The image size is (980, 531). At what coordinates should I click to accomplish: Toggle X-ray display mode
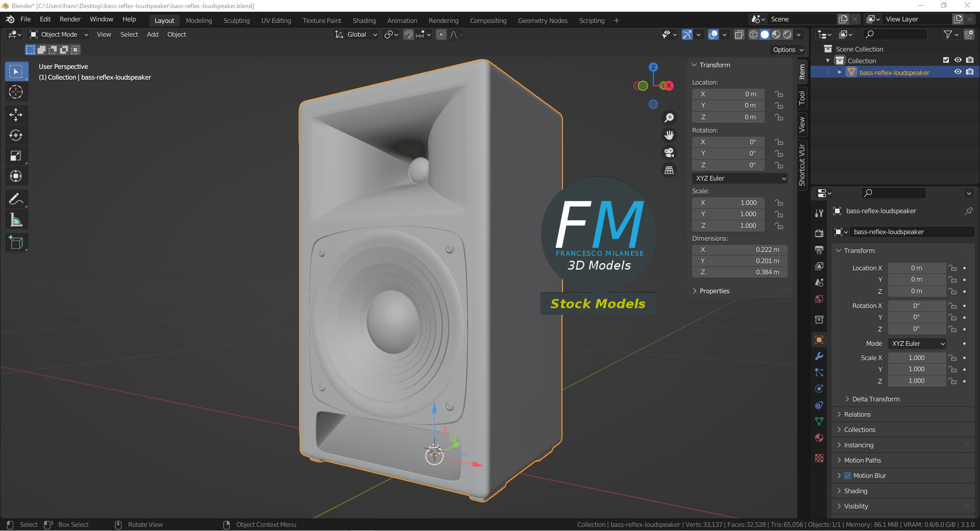739,35
